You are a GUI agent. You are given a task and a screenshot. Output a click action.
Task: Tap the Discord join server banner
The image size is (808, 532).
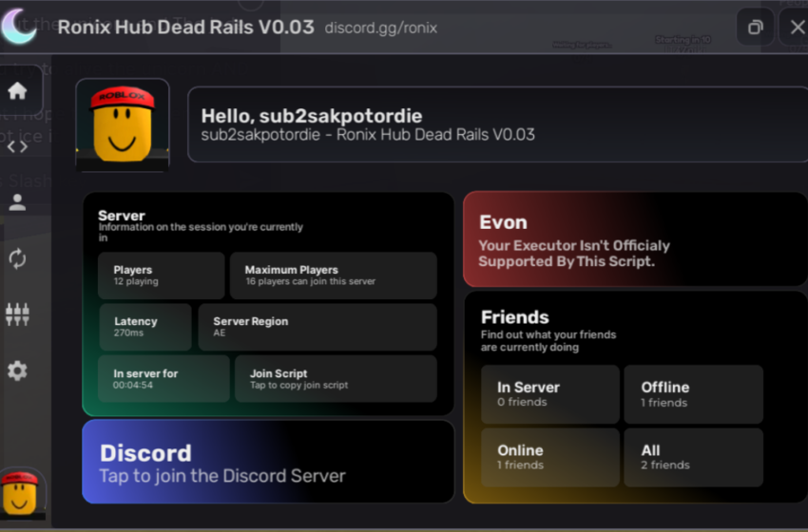coord(268,462)
